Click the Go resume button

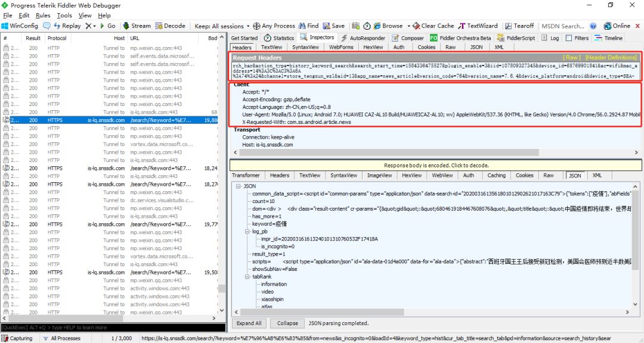coord(107,26)
